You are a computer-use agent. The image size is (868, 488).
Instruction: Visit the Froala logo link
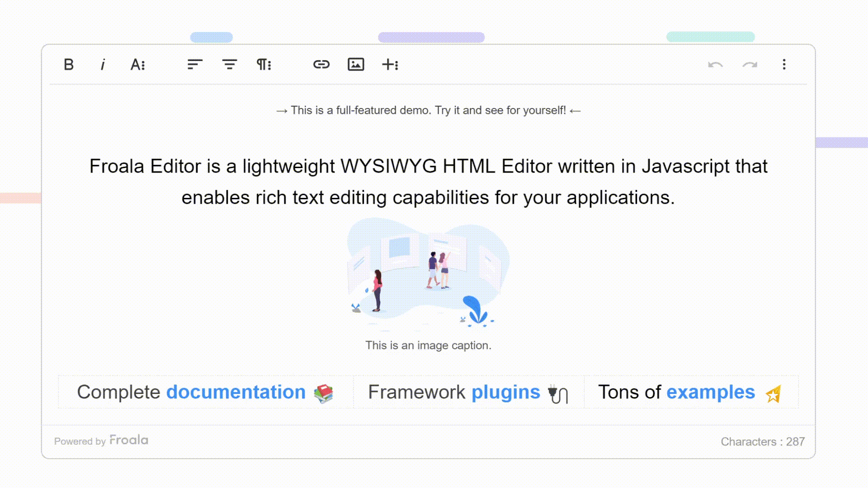129,440
